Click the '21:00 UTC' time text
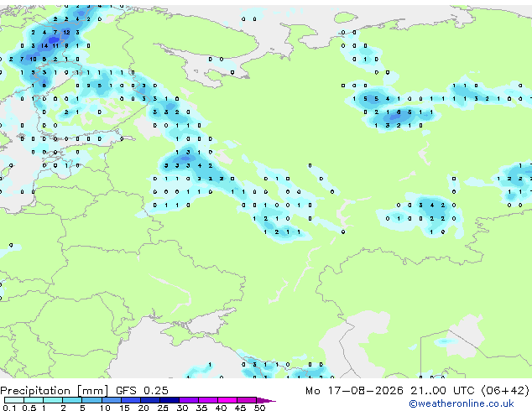The image size is (532, 411). [442, 391]
